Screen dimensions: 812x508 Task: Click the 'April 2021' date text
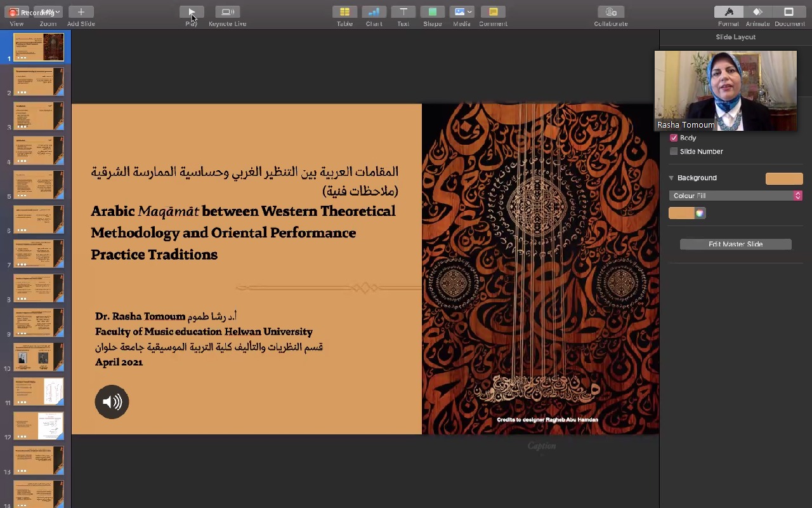coord(119,362)
